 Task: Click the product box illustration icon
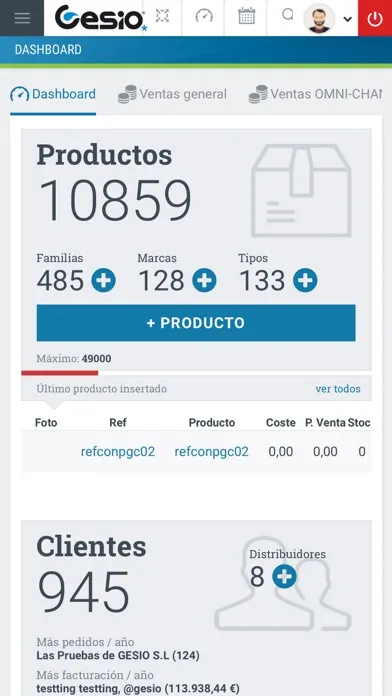(x=301, y=190)
